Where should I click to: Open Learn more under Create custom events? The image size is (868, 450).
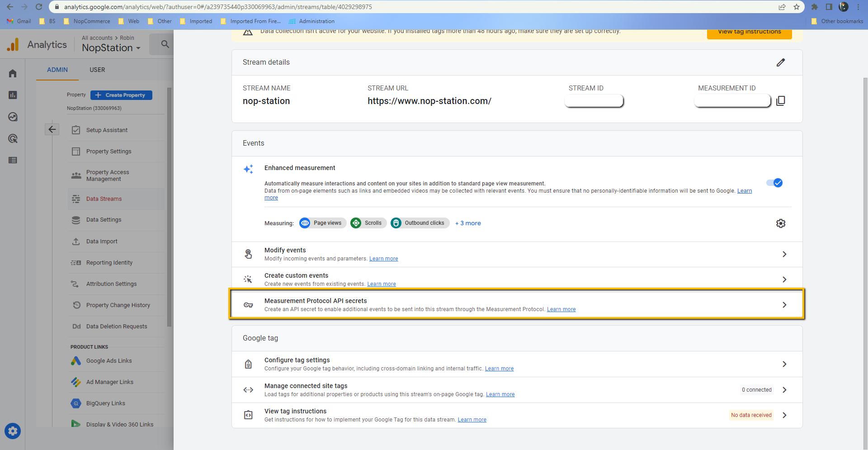(381, 284)
